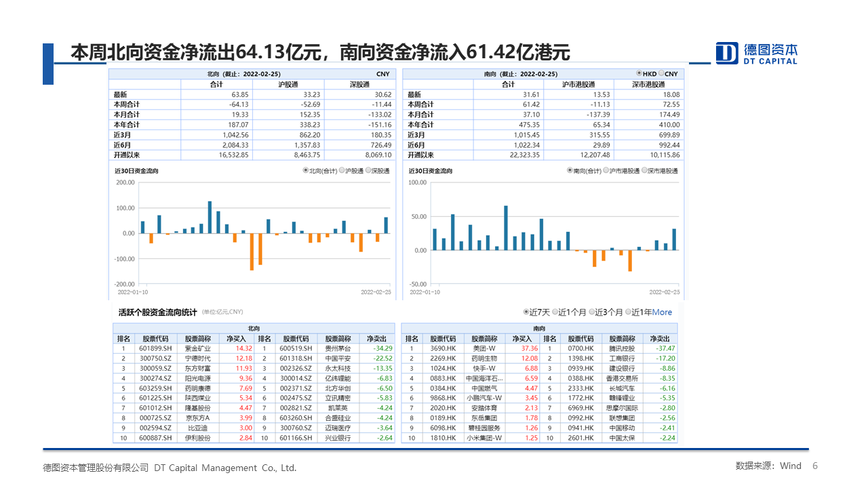Click 开通以来 value 22,323.35
868x488 pixels.
pyautogui.click(x=524, y=155)
